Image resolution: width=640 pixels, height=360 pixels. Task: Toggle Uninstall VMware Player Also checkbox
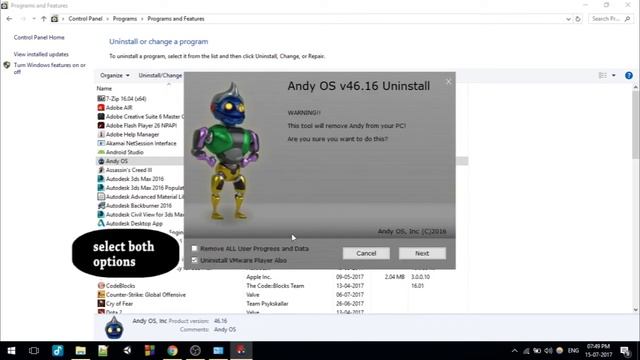[x=195, y=260]
